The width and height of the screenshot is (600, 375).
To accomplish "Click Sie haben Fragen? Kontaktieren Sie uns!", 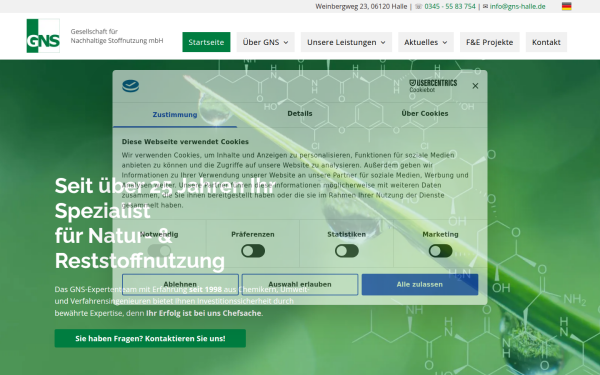I will 150,338.
